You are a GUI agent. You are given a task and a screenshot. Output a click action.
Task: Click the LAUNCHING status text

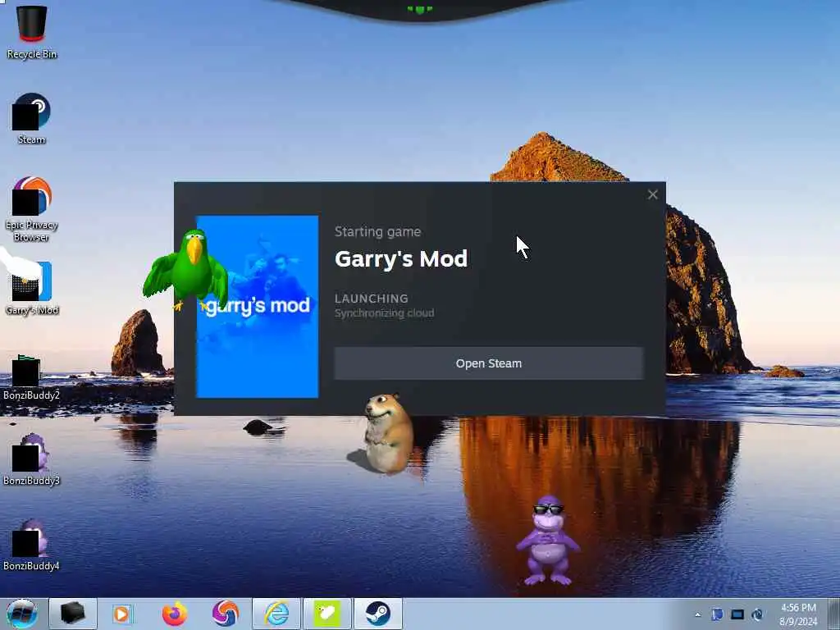372,299
